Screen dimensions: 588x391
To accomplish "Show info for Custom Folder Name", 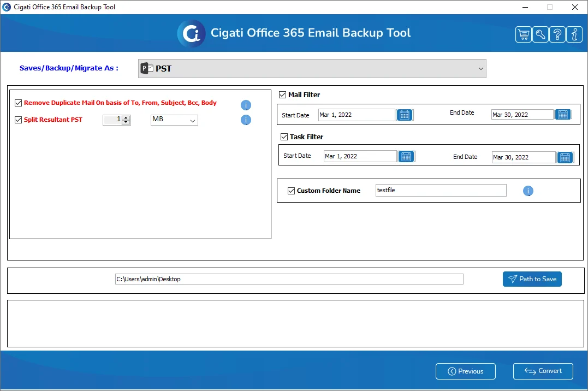I will (x=528, y=191).
